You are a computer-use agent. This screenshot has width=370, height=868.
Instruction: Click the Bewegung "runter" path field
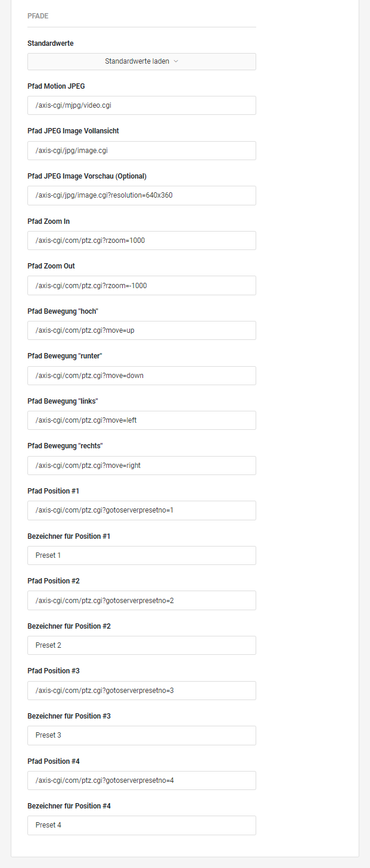[142, 376]
